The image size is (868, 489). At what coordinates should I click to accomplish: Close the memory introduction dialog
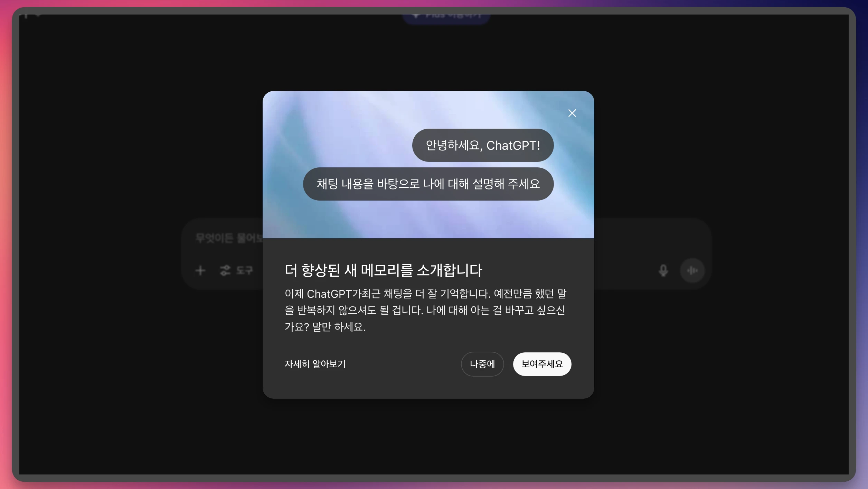(572, 113)
